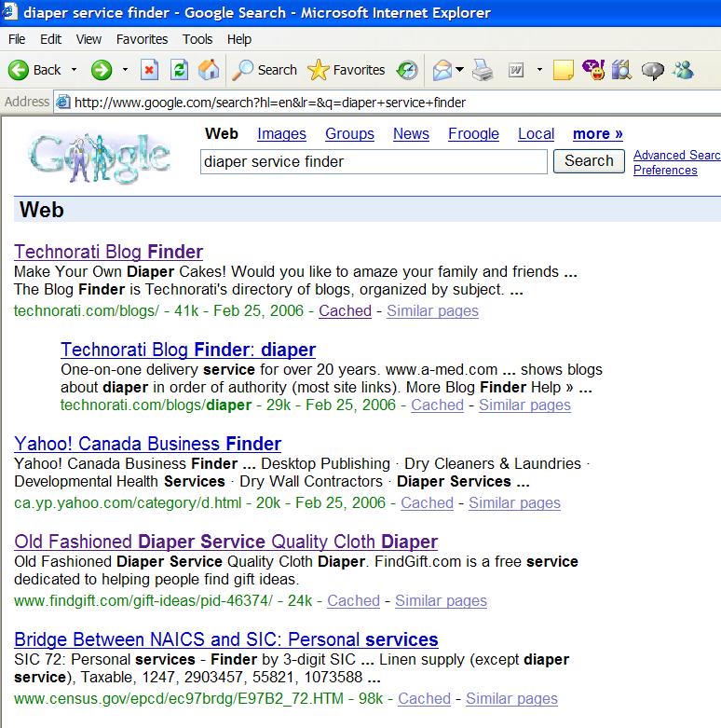Click the Research books icon
Image resolution: width=721 pixels, height=728 pixels.
pyautogui.click(x=621, y=70)
